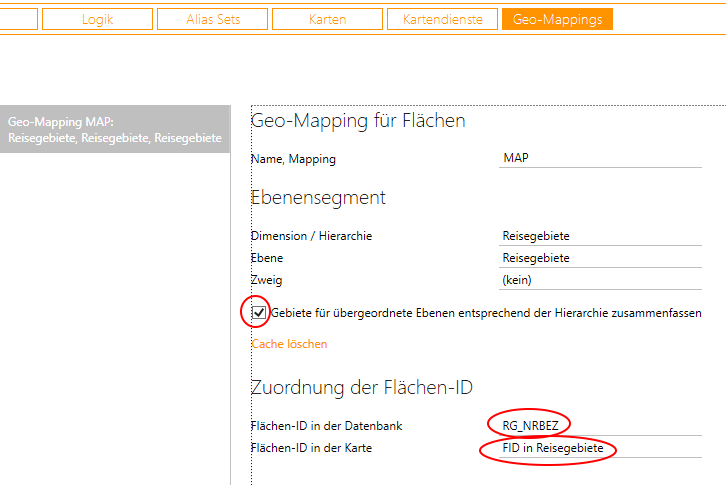Expand the Zweig field showing (kein)
Image resolution: width=726 pixels, height=485 pixels.
[600, 280]
